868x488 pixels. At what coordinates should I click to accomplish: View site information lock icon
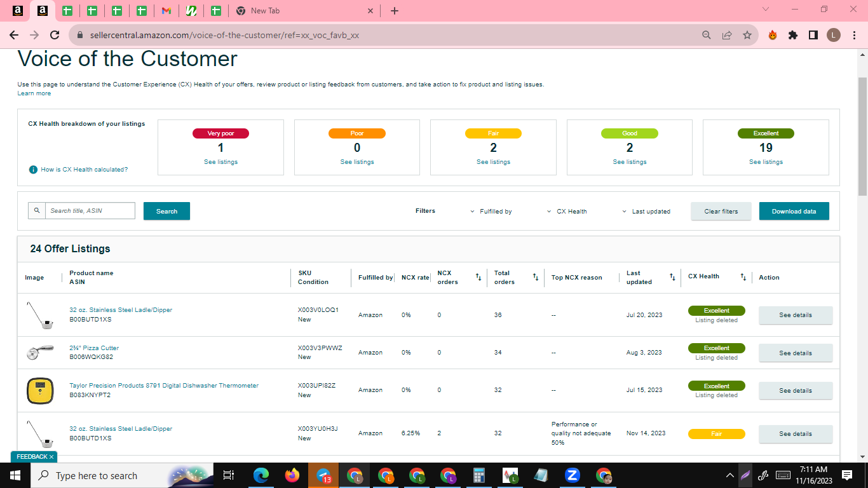click(x=80, y=35)
